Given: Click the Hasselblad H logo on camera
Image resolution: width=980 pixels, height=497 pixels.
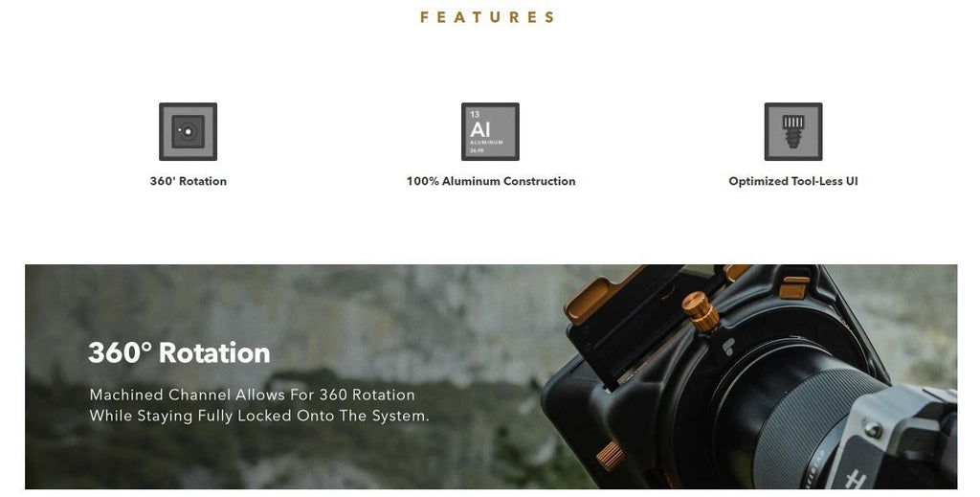Looking at the screenshot, I should point(856,480).
